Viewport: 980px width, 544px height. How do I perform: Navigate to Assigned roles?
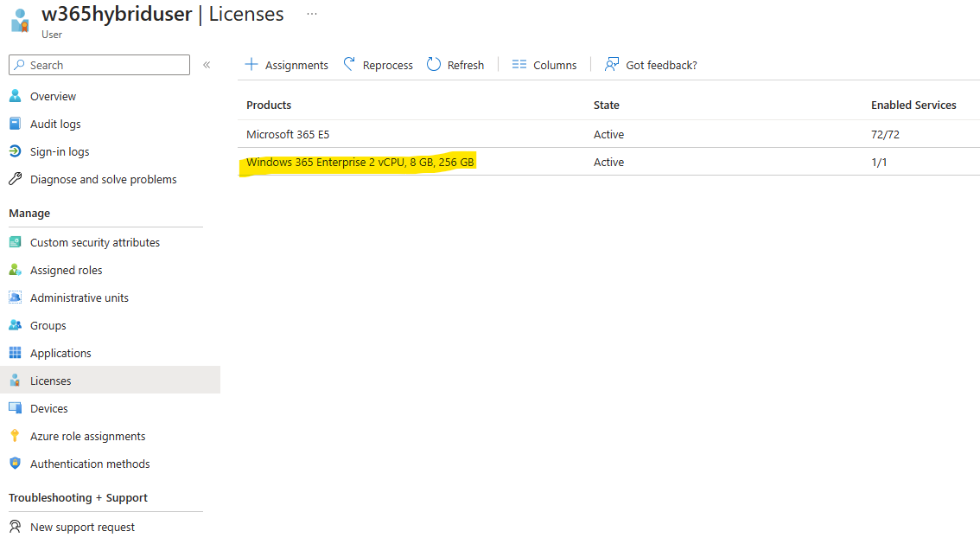pyautogui.click(x=67, y=270)
